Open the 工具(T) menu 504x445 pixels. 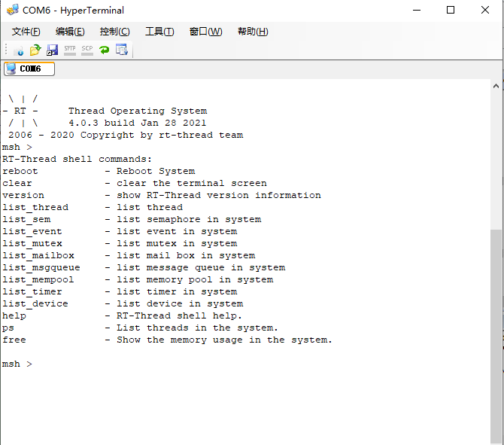[159, 32]
